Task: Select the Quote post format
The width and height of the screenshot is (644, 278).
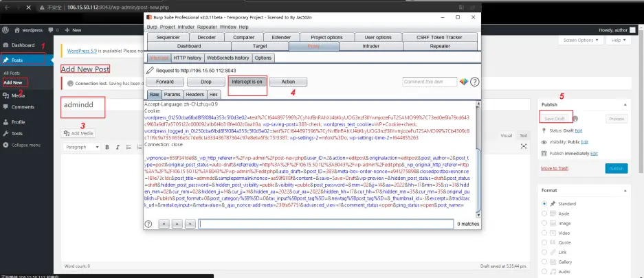Action: (x=544, y=242)
